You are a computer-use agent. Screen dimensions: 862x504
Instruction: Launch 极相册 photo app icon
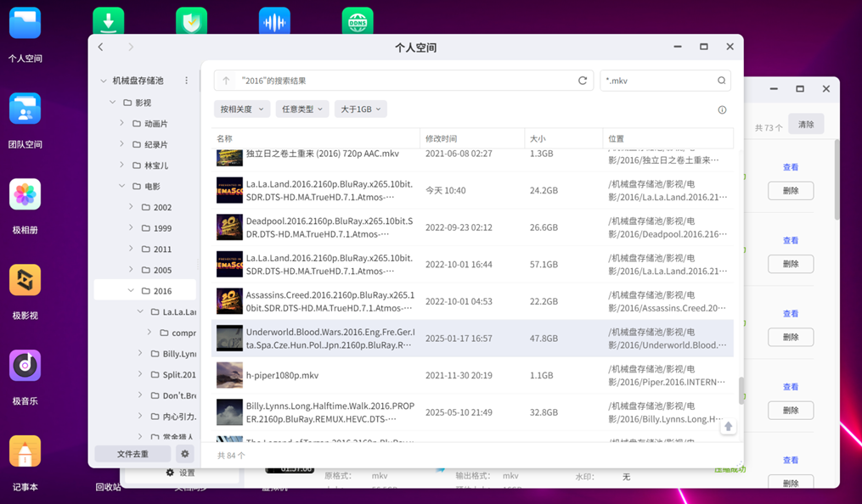(25, 194)
